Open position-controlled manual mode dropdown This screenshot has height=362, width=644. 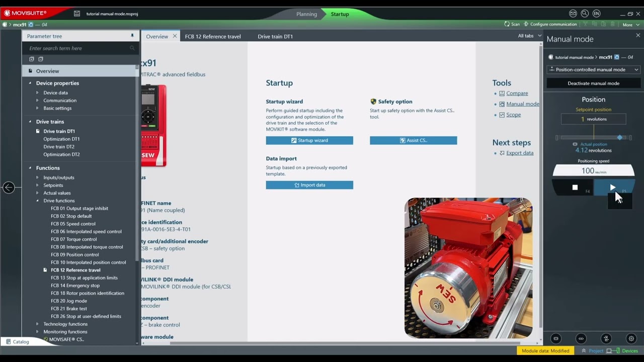(x=594, y=69)
